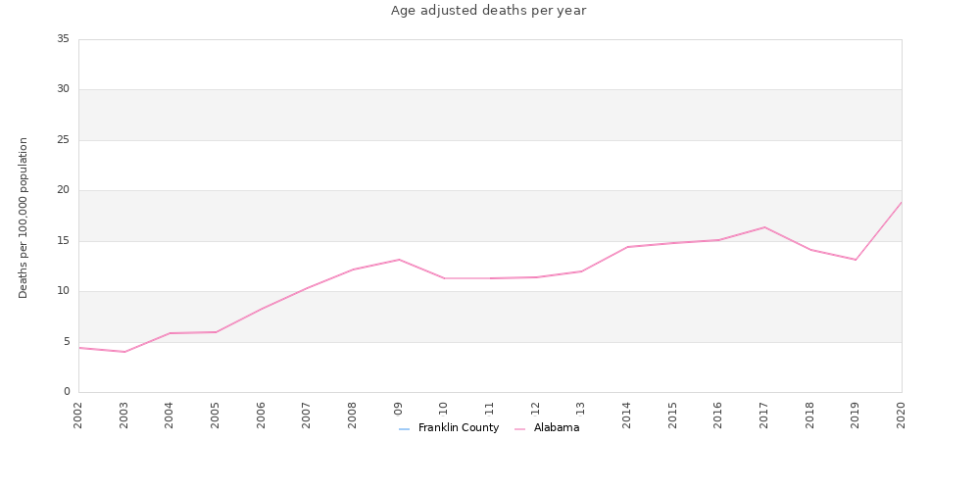Click the 2015 x-axis label
Image resolution: width=980 pixels, height=490 pixels.
click(x=672, y=415)
